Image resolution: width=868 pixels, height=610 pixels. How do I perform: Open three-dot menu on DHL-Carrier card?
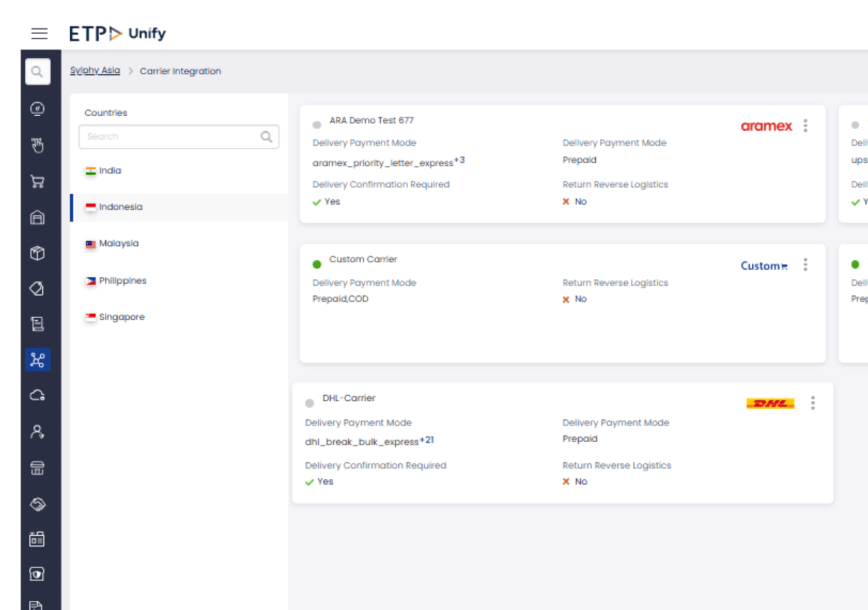(812, 403)
